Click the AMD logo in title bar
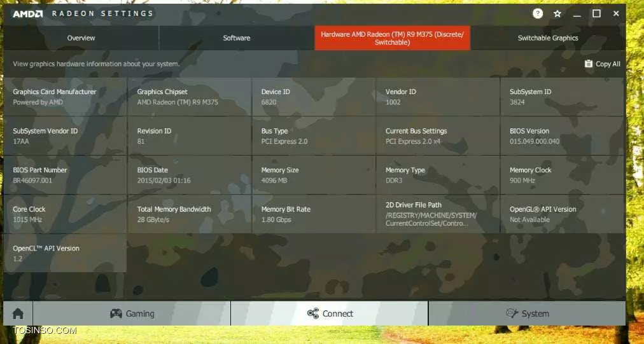The image size is (644, 344). 28,14
